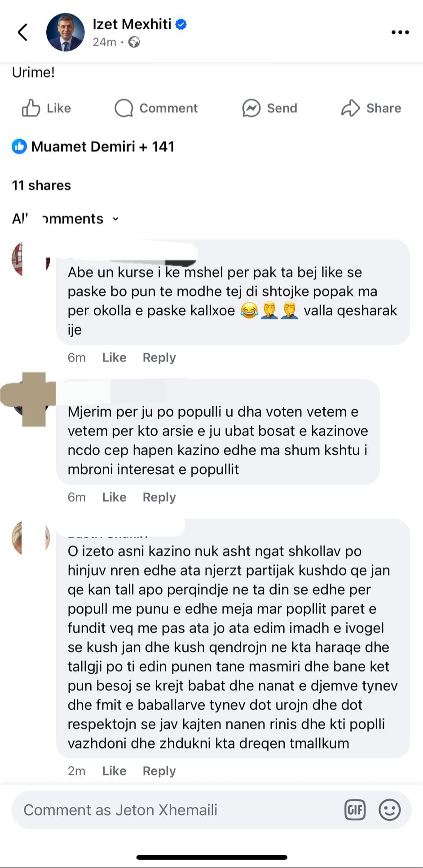The image size is (423, 868).
Task: Tap the Comment speech bubble icon
Action: 124,108
